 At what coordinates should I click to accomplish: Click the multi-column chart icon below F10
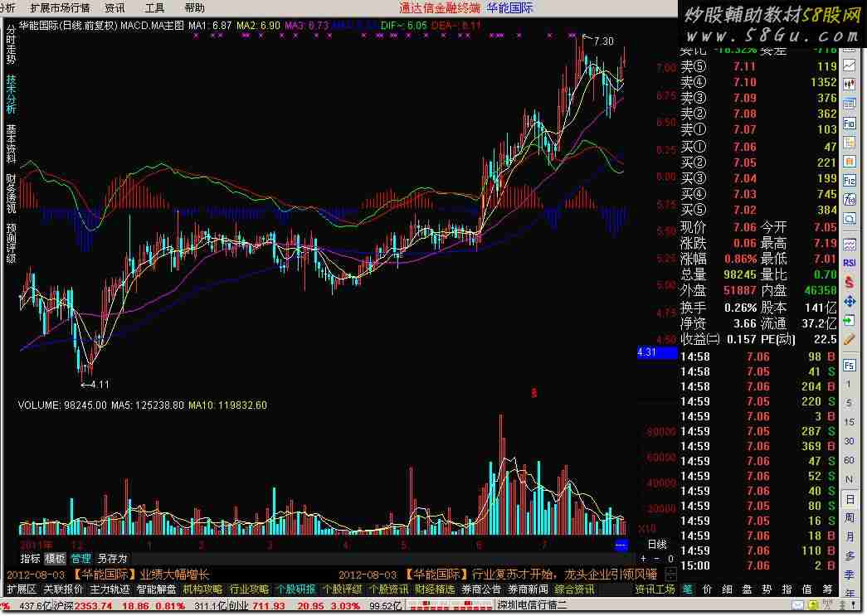point(850,142)
